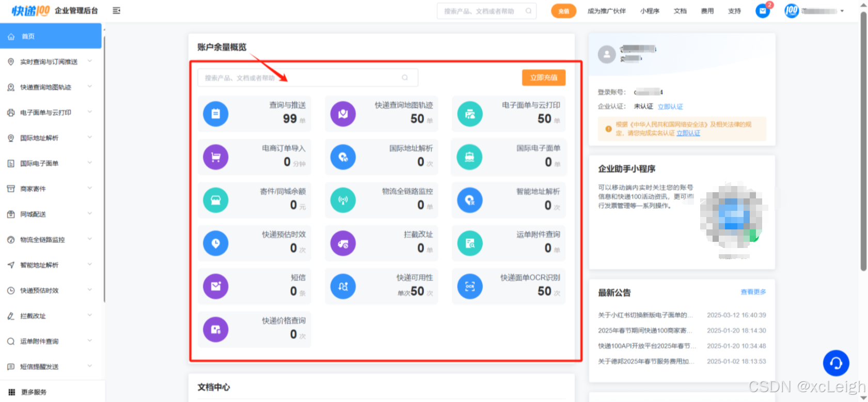Open the 寄件/同城余额 card icon

click(x=216, y=200)
